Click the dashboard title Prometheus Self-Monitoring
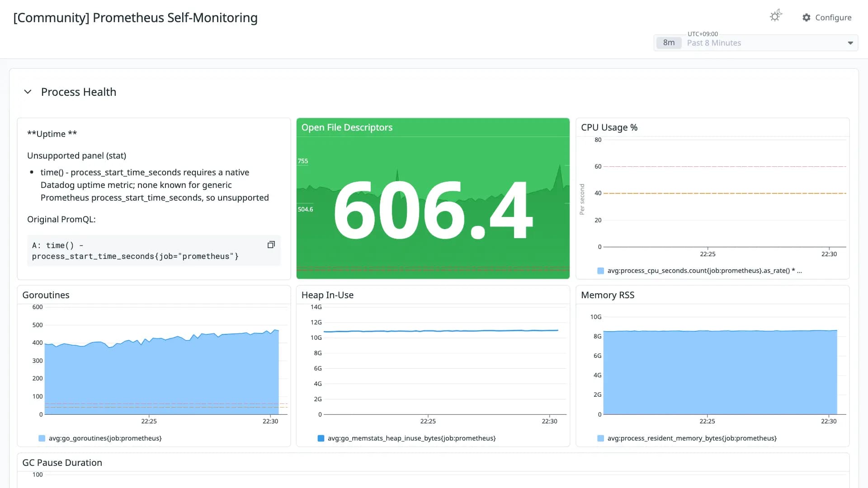868x488 pixels. (135, 18)
